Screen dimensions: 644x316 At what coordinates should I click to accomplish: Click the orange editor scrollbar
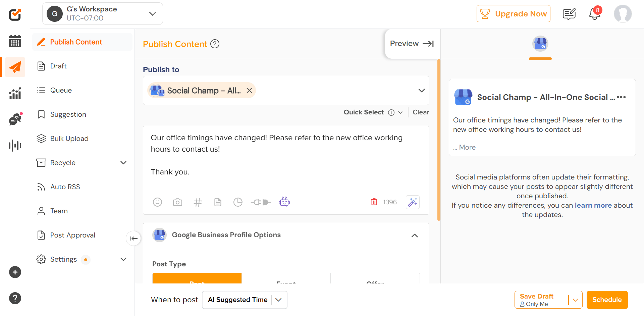pyautogui.click(x=439, y=140)
